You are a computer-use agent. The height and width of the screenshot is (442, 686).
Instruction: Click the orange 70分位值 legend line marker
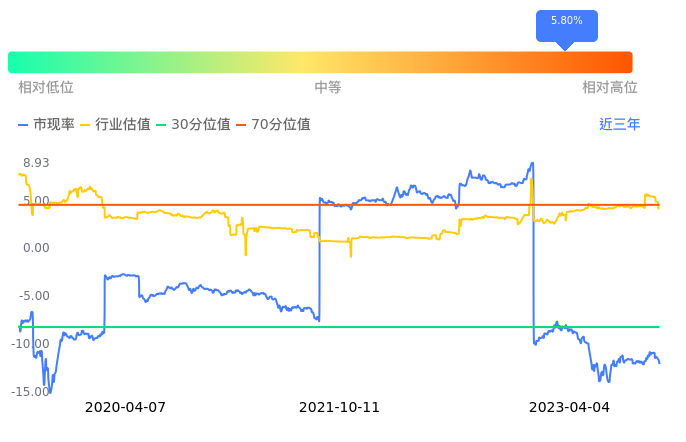coord(242,125)
